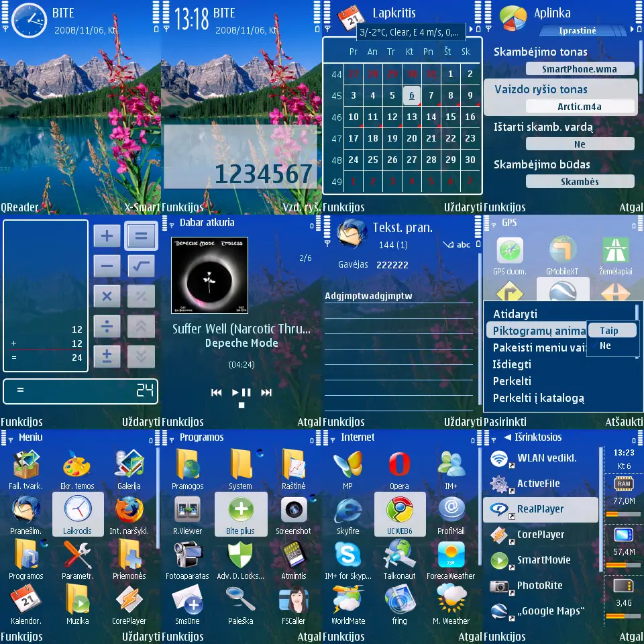Tap the calculator divide button
The width and height of the screenshot is (644, 644).
click(x=107, y=327)
